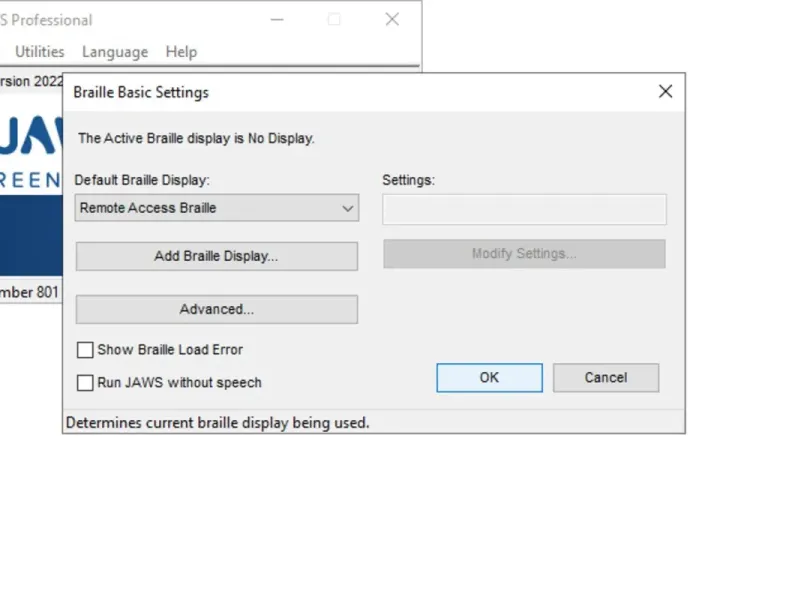Image resolution: width=800 pixels, height=600 pixels.
Task: Open the Default Braille Display dropdown
Action: point(217,208)
